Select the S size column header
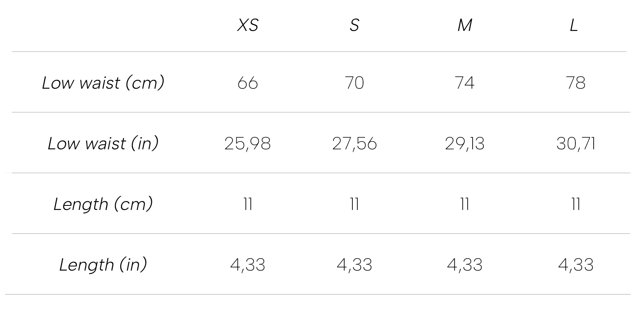Viewport: 644px width, 311px height. 354,26
